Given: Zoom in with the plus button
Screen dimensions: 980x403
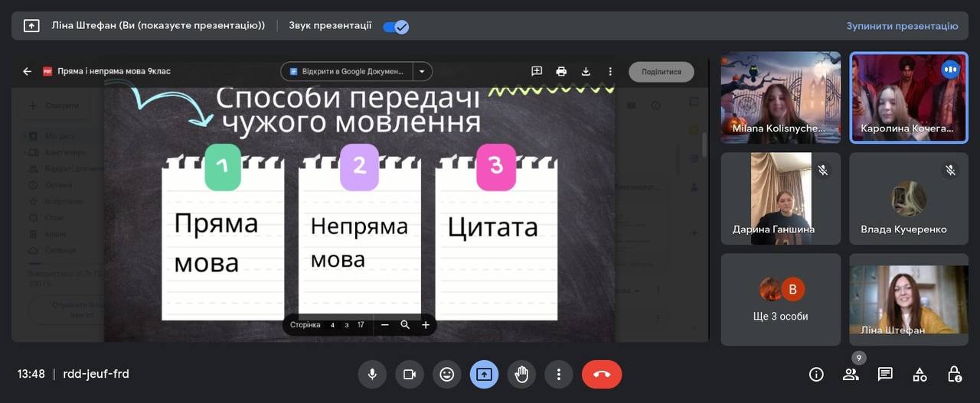Looking at the screenshot, I should [426, 325].
